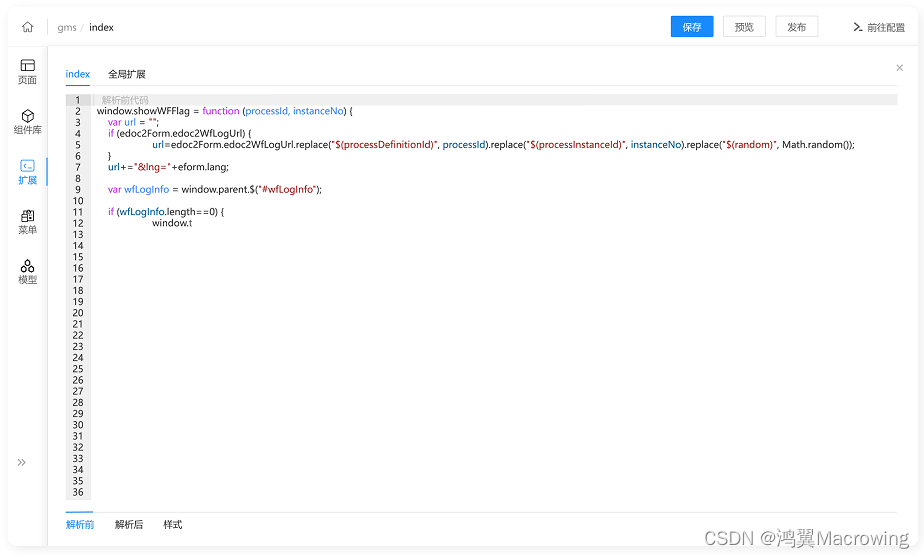Place cursor after 'window.t' on line 12
The image size is (924, 558).
(x=193, y=223)
